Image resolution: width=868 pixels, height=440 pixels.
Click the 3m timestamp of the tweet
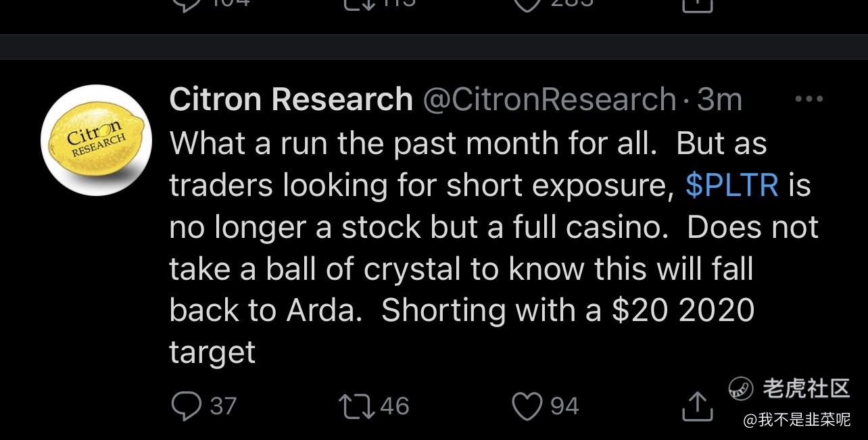click(719, 99)
